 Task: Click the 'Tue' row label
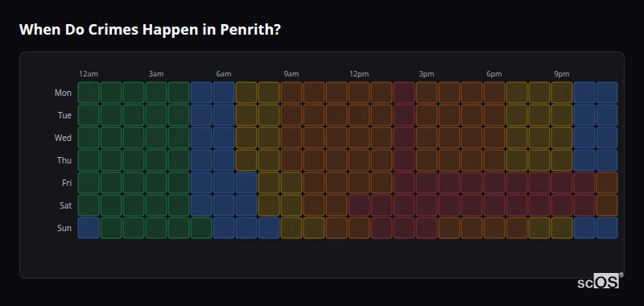pyautogui.click(x=64, y=115)
